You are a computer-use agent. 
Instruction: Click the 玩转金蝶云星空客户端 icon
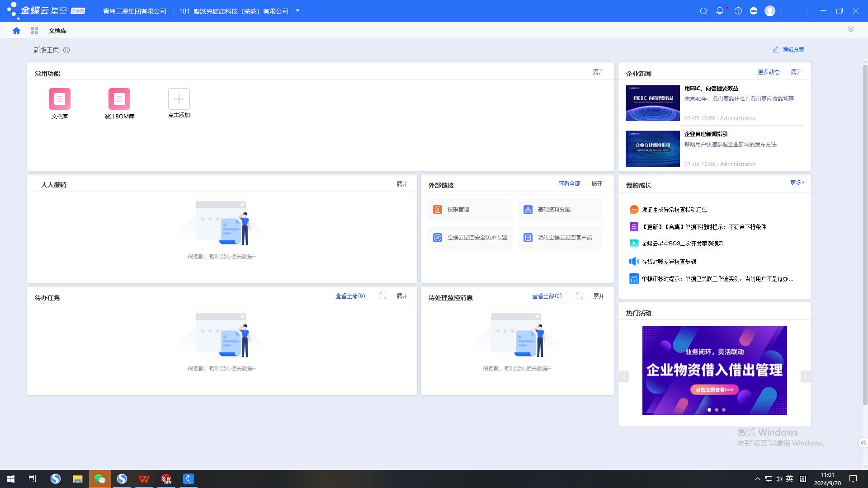[x=528, y=238]
